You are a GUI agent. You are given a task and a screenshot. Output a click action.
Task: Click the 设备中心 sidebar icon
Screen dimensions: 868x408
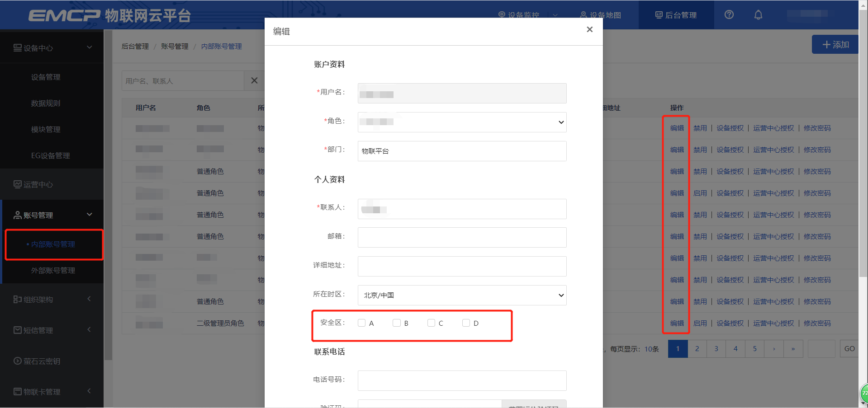tap(17, 48)
